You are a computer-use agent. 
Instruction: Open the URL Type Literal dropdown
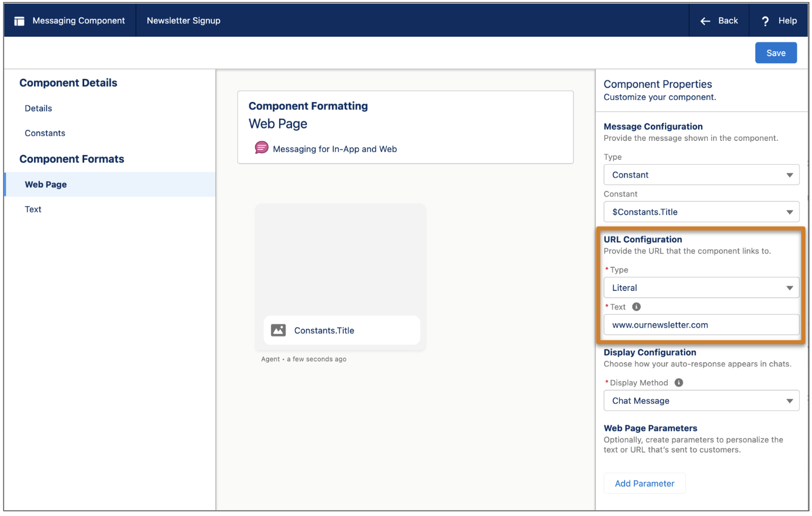point(701,288)
